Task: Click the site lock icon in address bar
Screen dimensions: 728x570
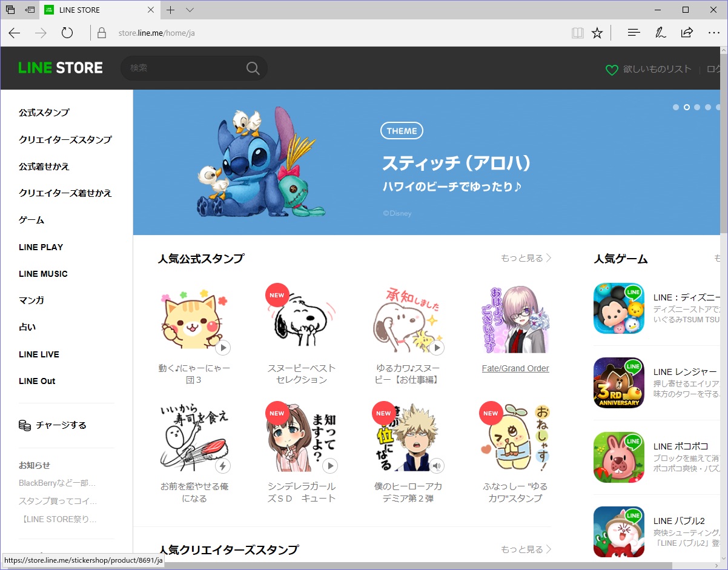Action: pos(102,33)
